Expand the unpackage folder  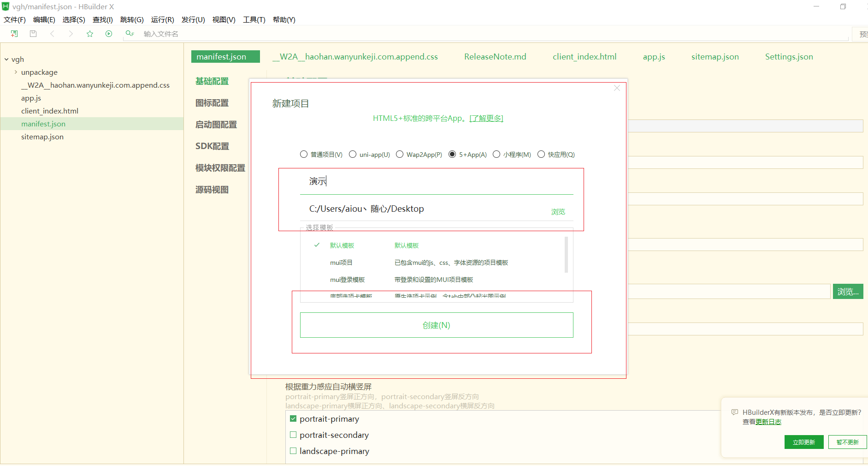click(16, 72)
